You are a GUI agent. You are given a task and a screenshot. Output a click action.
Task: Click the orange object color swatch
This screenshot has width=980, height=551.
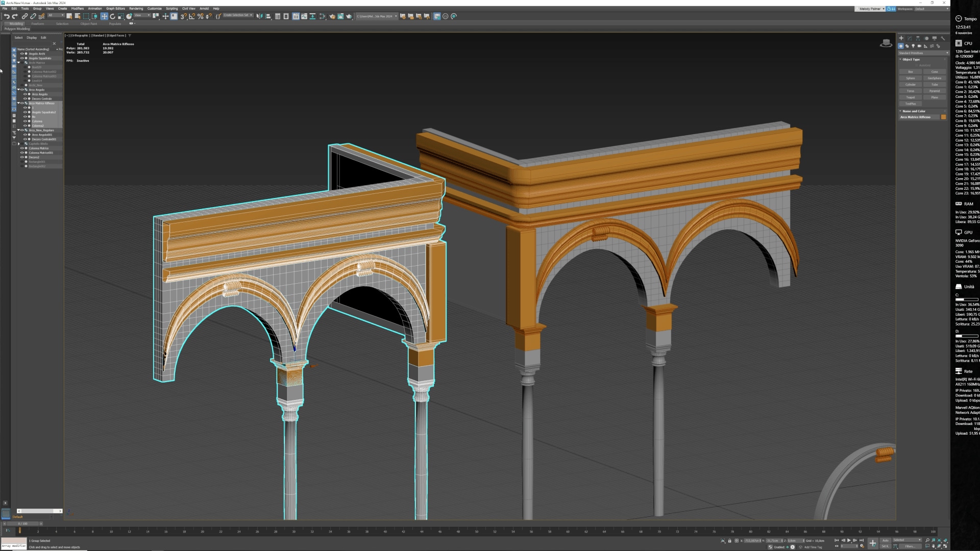tap(943, 117)
